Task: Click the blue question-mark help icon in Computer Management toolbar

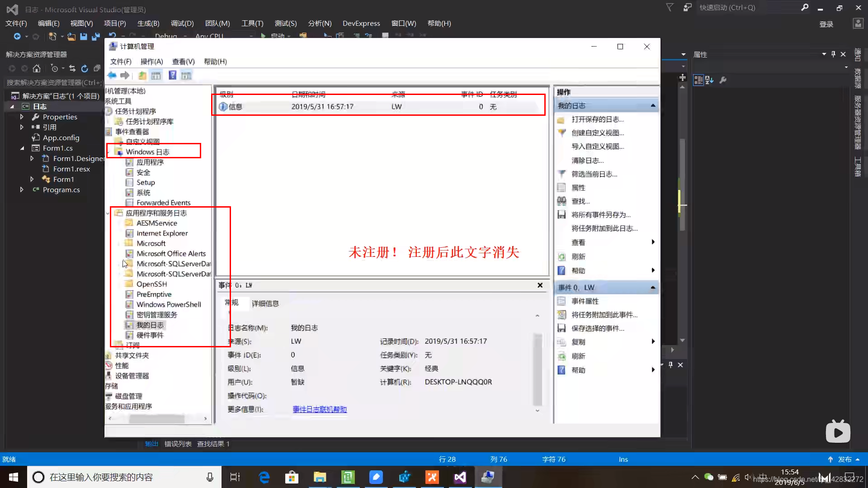Action: 172,76
